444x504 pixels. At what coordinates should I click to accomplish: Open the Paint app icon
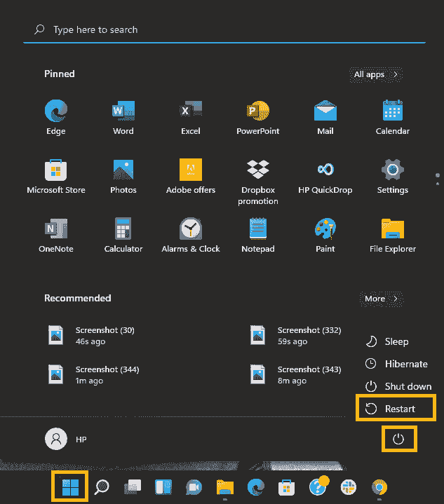[325, 230]
